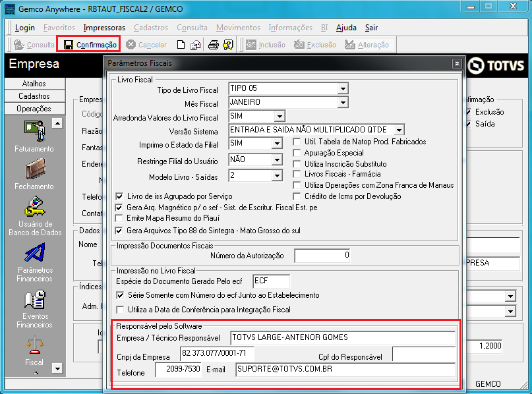Close the Parâmetros Fiscais dialog
The width and height of the screenshot is (532, 394).
(x=457, y=63)
